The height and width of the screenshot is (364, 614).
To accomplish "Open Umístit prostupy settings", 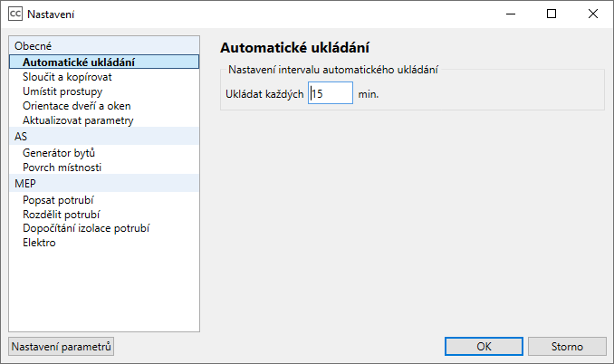I will (x=62, y=91).
